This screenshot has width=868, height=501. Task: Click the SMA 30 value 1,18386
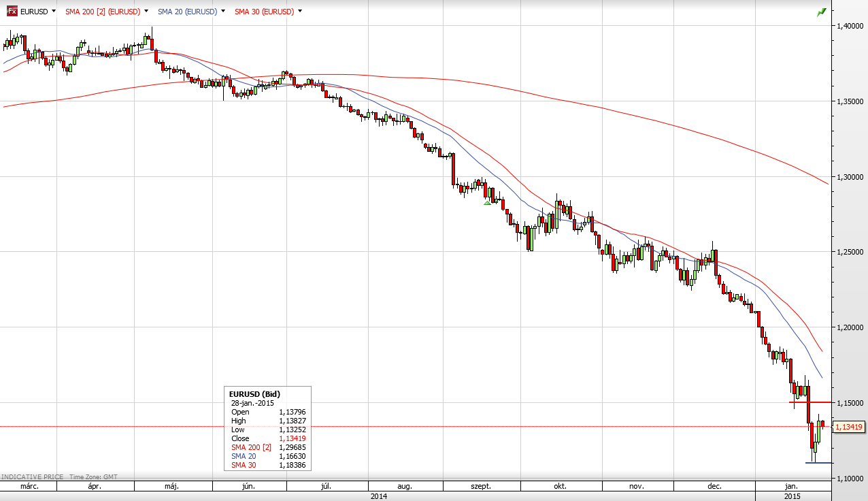pos(292,465)
